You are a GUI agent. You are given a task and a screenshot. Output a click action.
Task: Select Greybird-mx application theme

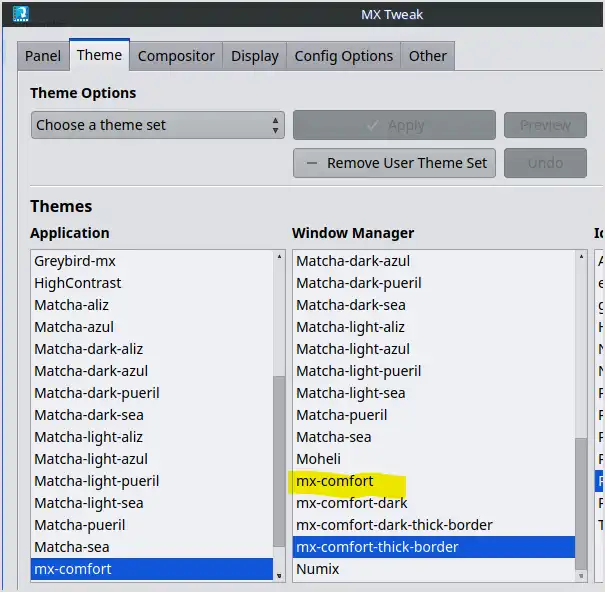[x=152, y=261]
